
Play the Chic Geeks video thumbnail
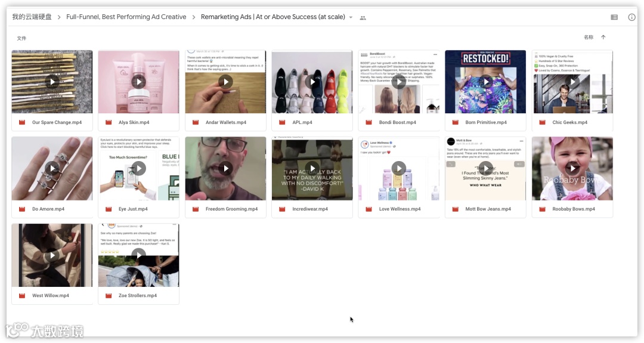[x=572, y=82]
